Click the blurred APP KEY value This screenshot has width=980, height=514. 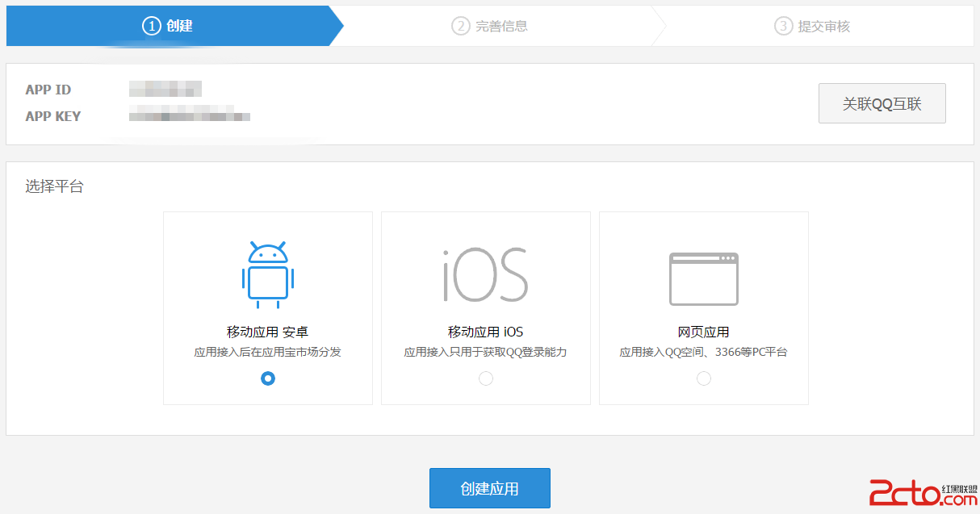pos(190,115)
